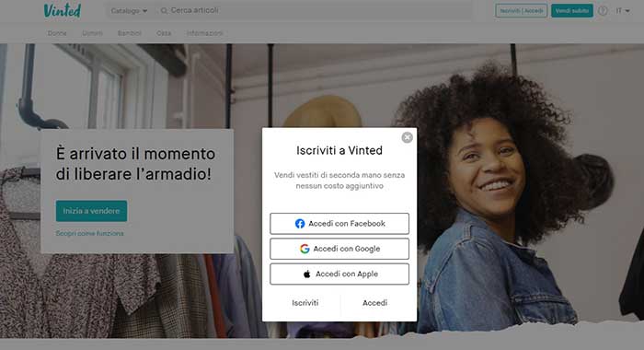Open the Casa category tab
This screenshot has width=644, height=350.
coord(164,33)
